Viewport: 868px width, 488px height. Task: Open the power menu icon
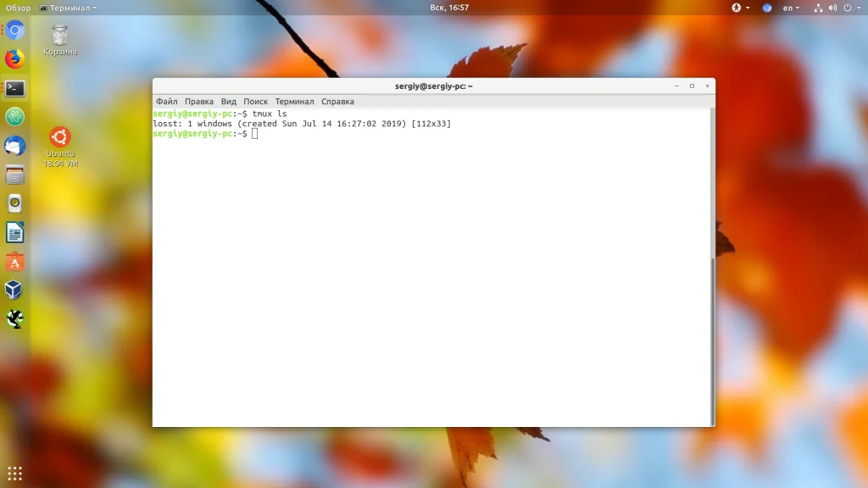(x=848, y=8)
